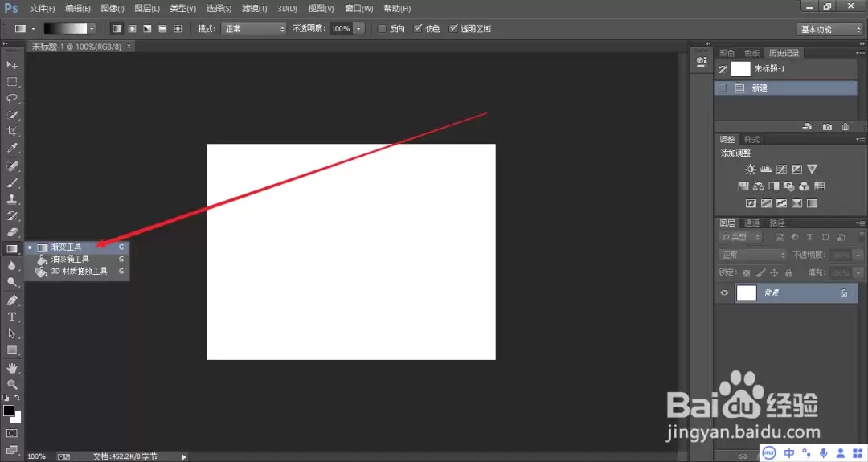Select the History Brush tool
Image resolution: width=868 pixels, height=462 pixels.
[x=11, y=216]
